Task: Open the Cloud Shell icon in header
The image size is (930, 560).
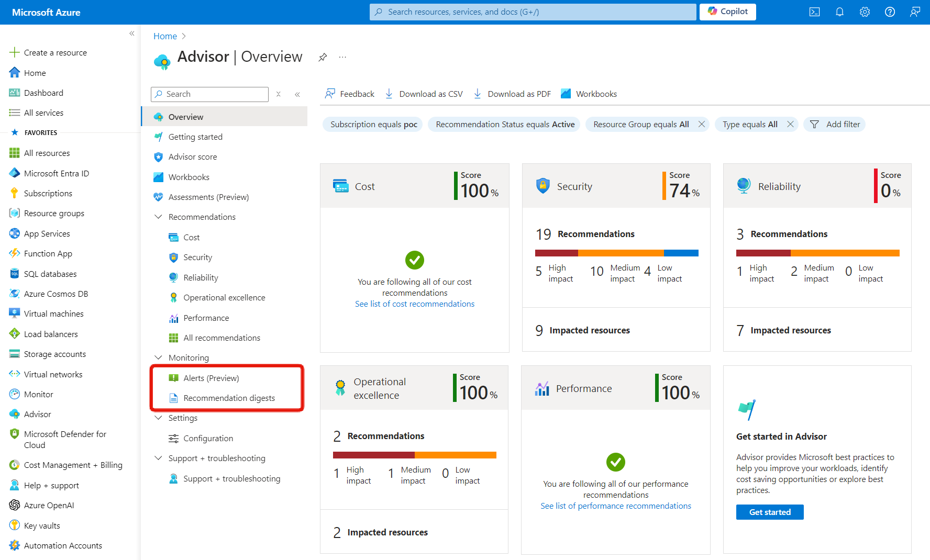Action: [814, 12]
